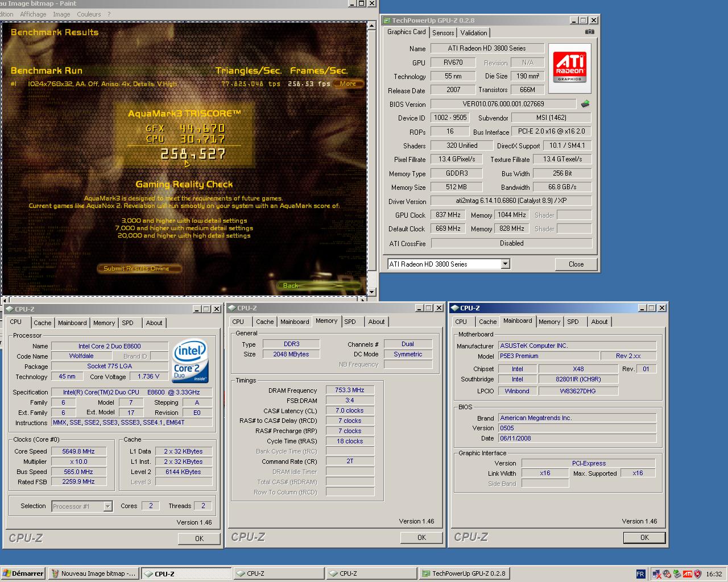
Task: Click OK in the CPU-Z memory window
Action: pos(421,537)
